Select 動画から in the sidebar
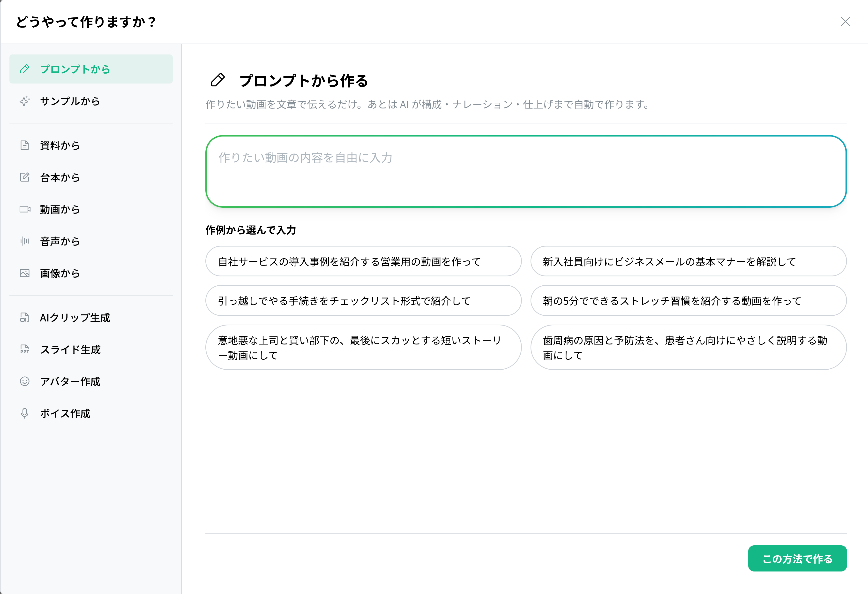Screen dimensions: 868x594 (x=91, y=209)
